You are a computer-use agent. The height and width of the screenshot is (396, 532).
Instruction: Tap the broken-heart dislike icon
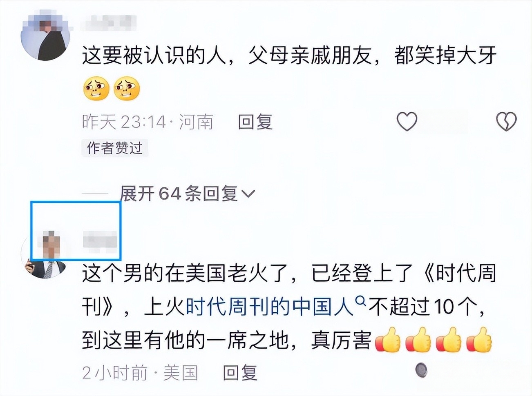506,122
